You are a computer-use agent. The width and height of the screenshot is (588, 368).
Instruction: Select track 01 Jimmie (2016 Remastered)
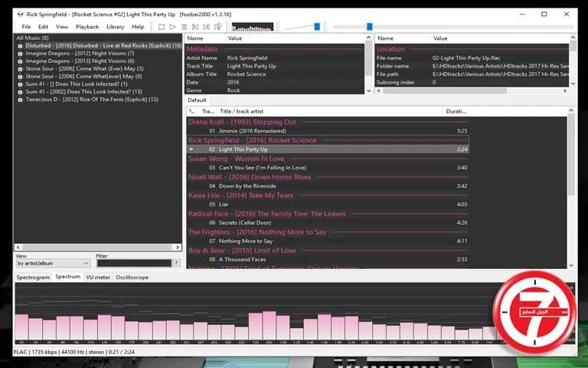click(328, 131)
